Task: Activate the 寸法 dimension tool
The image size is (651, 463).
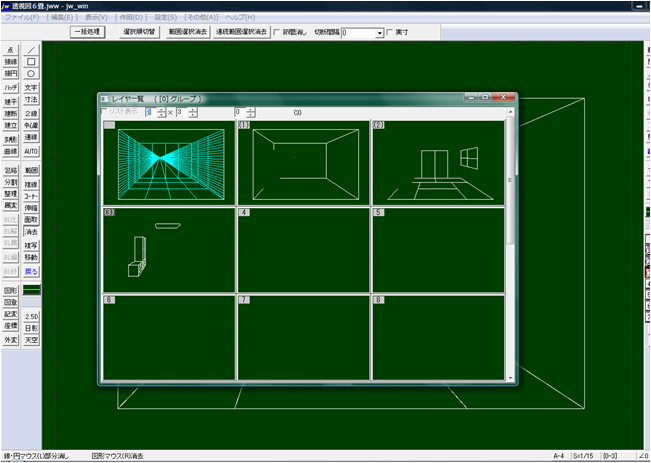Action: (x=31, y=100)
